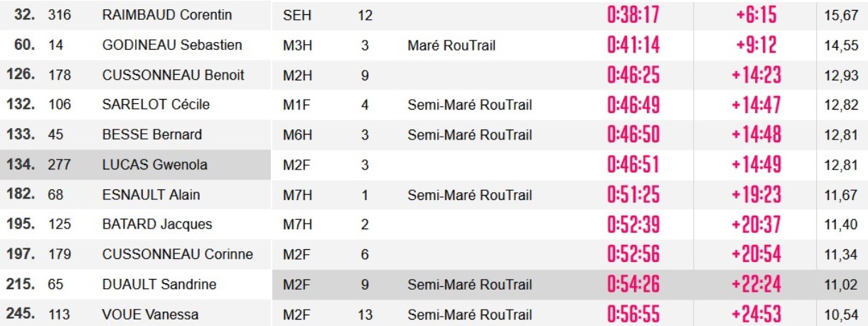Viewport: 868px width, 326px height.
Task: Click the Maré RouTrail club name
Action: 451,45
